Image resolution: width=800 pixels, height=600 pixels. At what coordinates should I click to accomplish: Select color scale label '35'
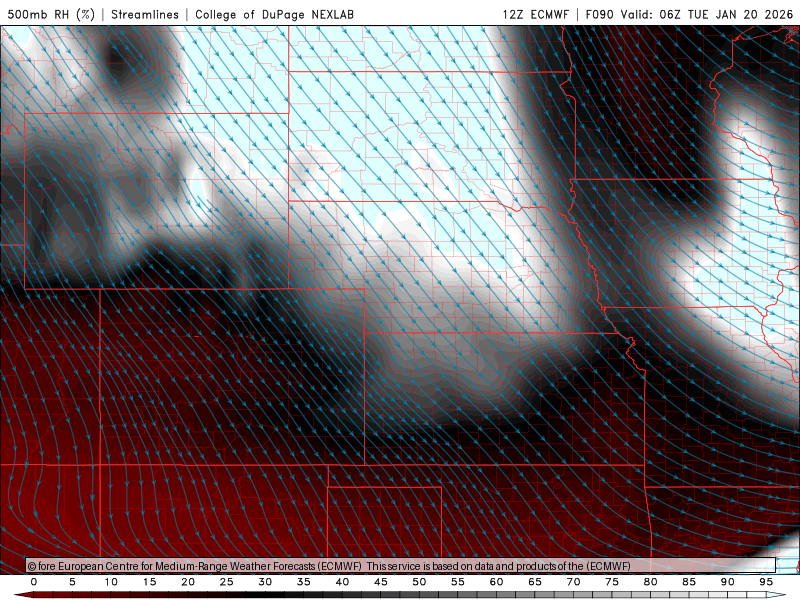pyautogui.click(x=304, y=582)
